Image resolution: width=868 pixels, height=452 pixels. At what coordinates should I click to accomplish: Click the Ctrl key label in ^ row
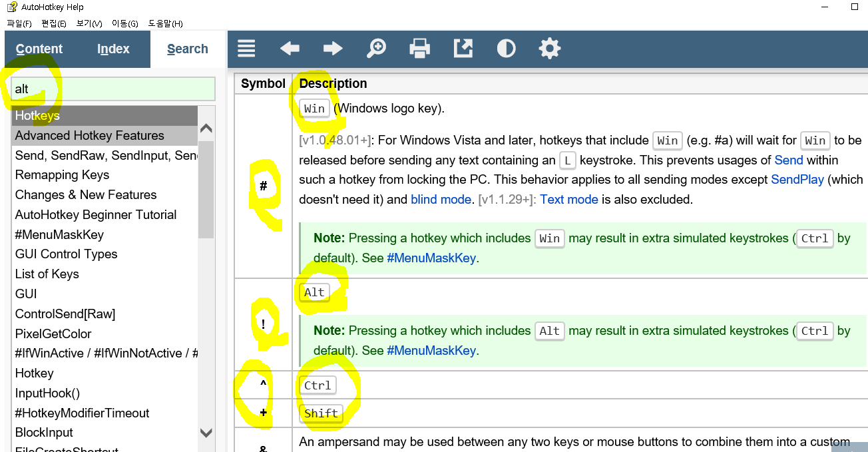click(318, 385)
